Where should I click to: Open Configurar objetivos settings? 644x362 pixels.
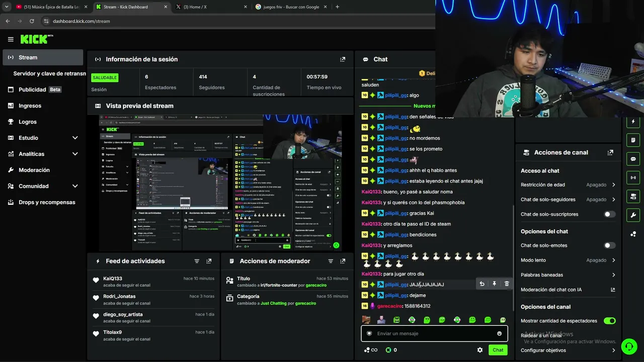[568, 350]
